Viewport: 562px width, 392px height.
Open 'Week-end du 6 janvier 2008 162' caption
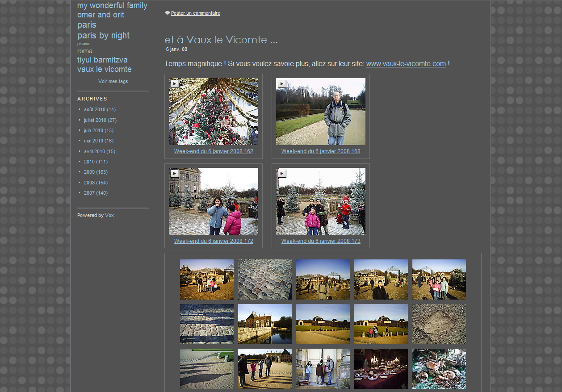pyautogui.click(x=214, y=151)
